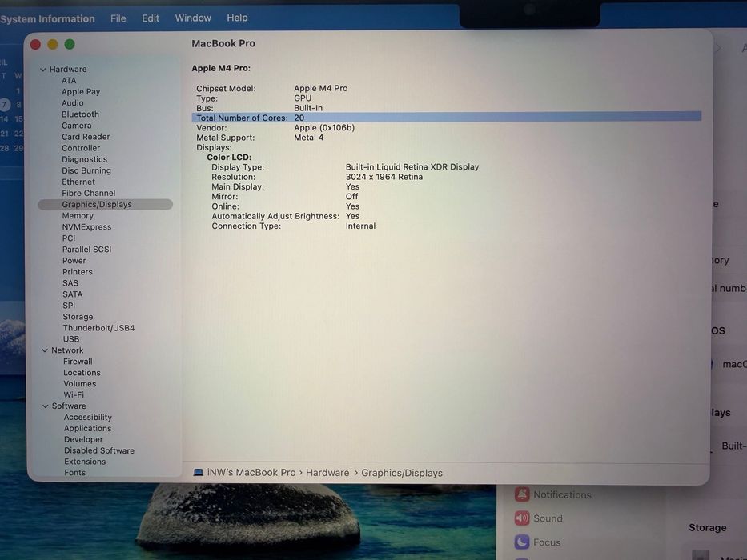747x560 pixels.
Task: Select Memory in the sidebar
Action: pyautogui.click(x=78, y=216)
